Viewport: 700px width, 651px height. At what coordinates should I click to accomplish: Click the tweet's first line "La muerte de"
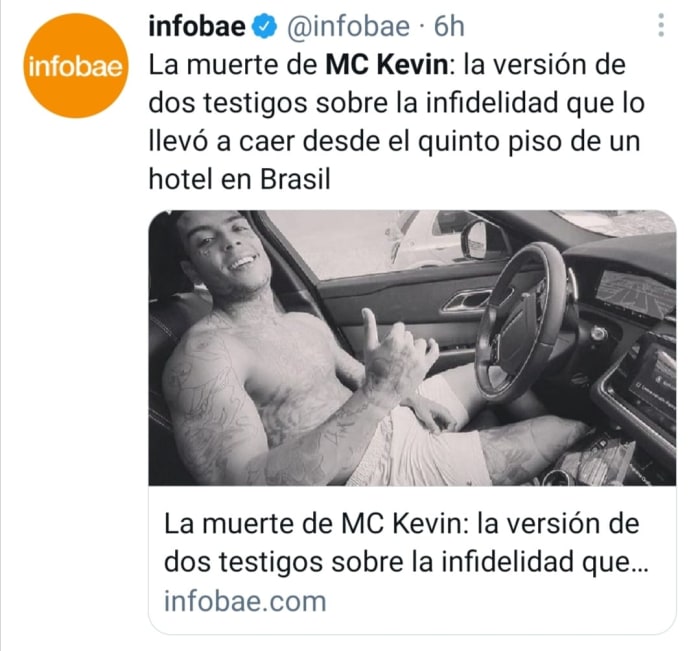click(233, 65)
